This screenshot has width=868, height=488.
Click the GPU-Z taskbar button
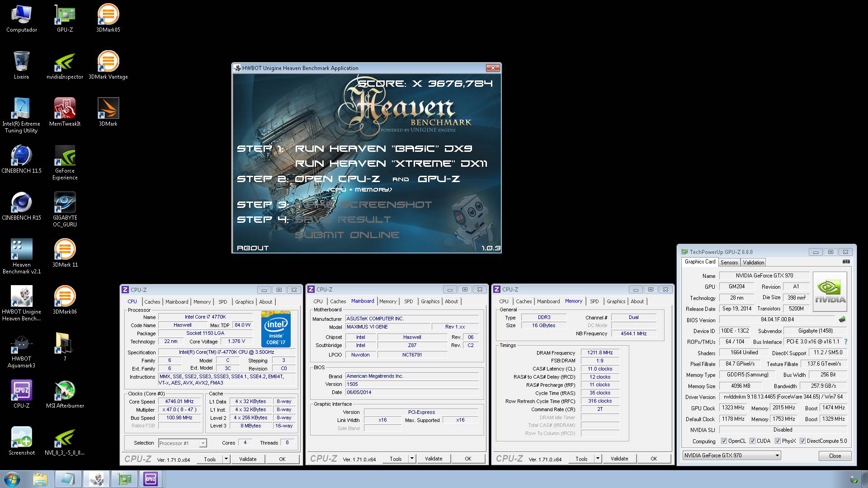click(124, 479)
